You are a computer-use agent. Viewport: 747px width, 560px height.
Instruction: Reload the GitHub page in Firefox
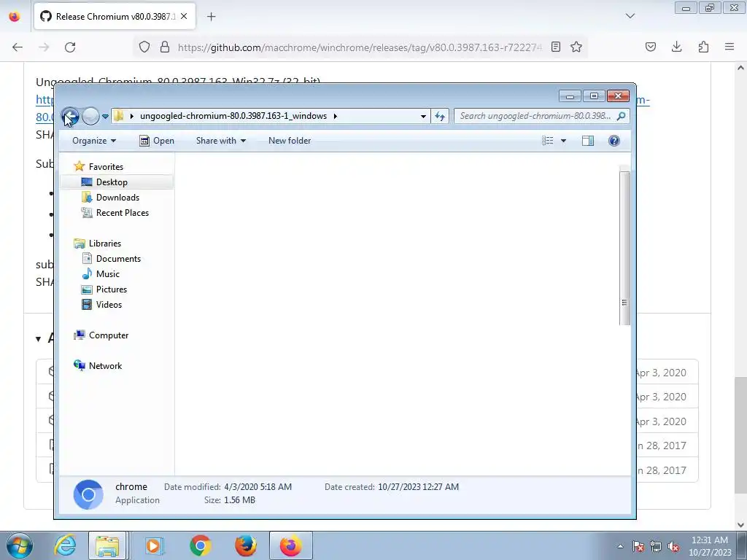pyautogui.click(x=70, y=47)
